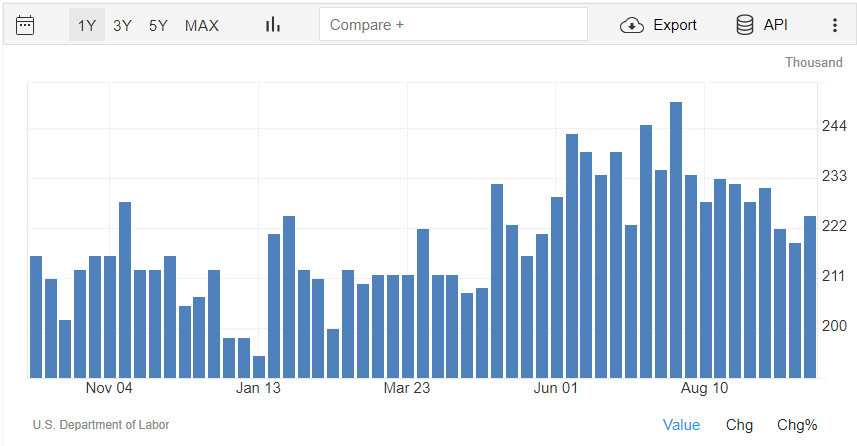Screen dimensions: 857x446
Task: Switch to the 5Y time range
Action: tap(158, 25)
